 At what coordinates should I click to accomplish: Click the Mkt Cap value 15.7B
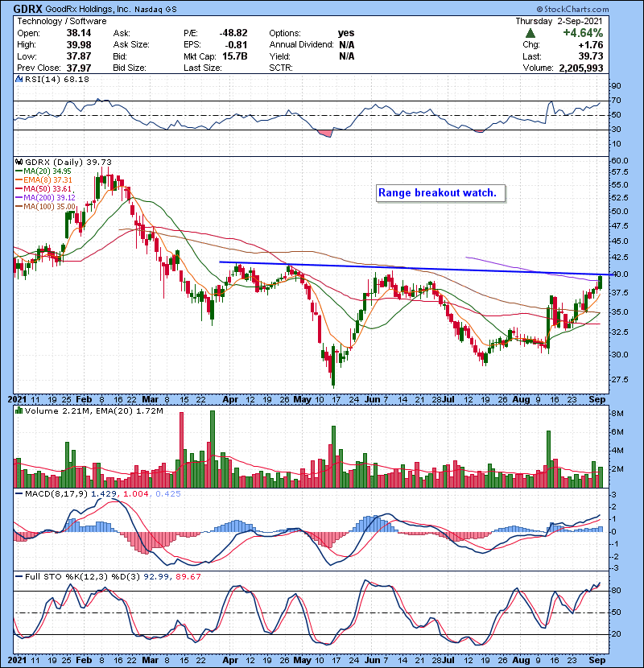click(235, 56)
